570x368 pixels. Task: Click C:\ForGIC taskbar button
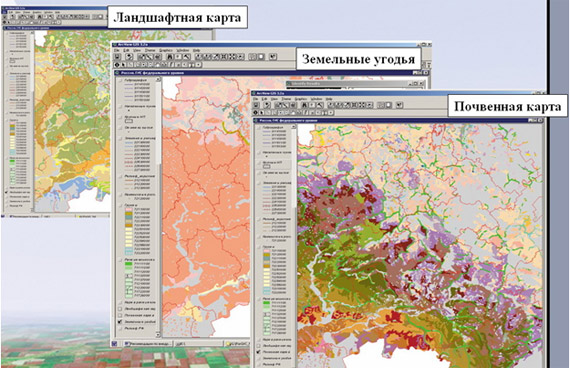238,343
